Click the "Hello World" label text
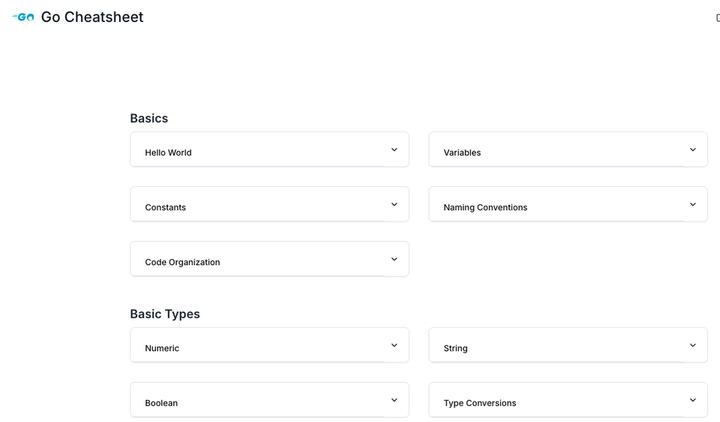720x422 pixels. tap(168, 153)
